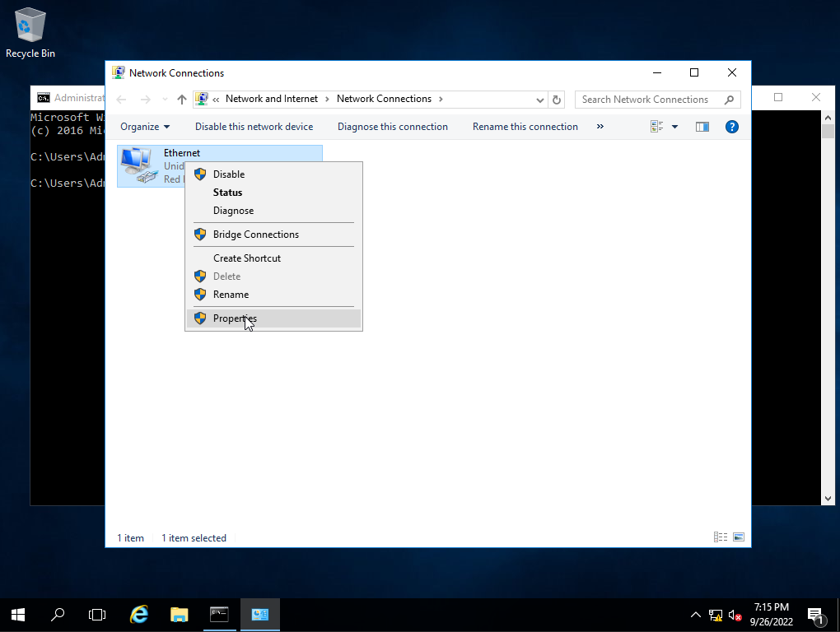This screenshot has height=632, width=840.
Task: Open the Action Center notifications
Action: 816,616
